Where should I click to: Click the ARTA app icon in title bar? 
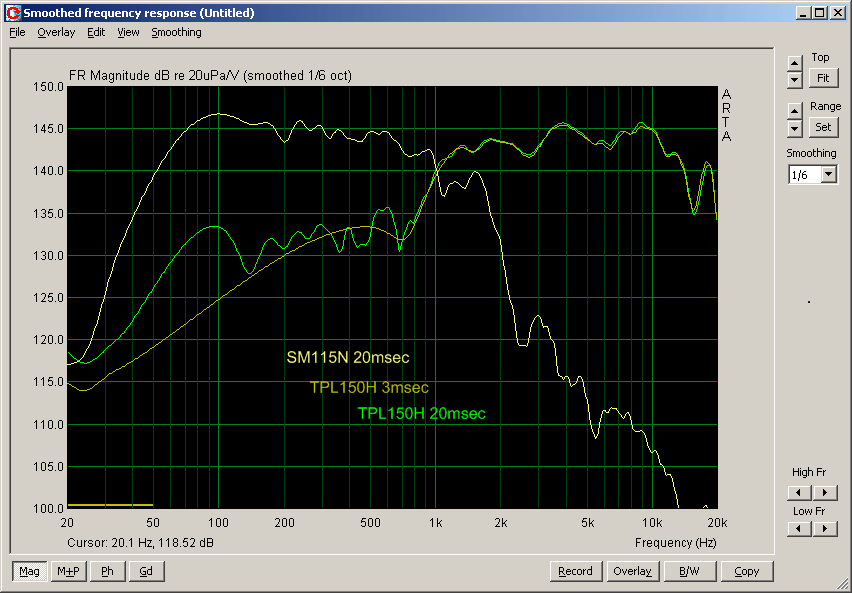[x=12, y=13]
